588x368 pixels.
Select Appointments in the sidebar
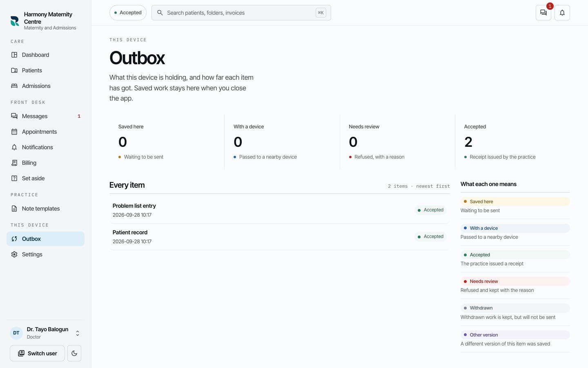coord(45,132)
